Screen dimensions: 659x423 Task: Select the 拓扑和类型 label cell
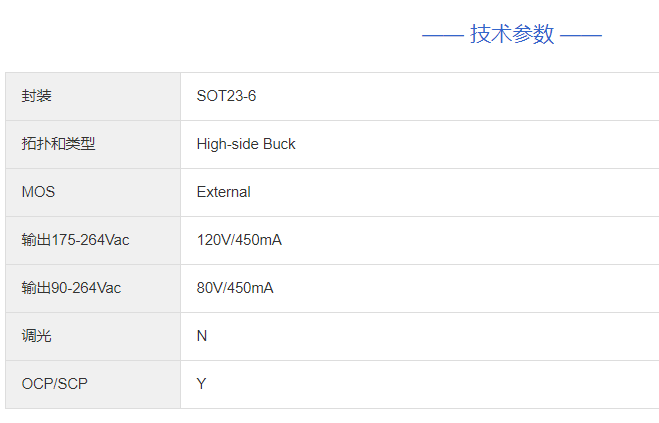coord(93,144)
